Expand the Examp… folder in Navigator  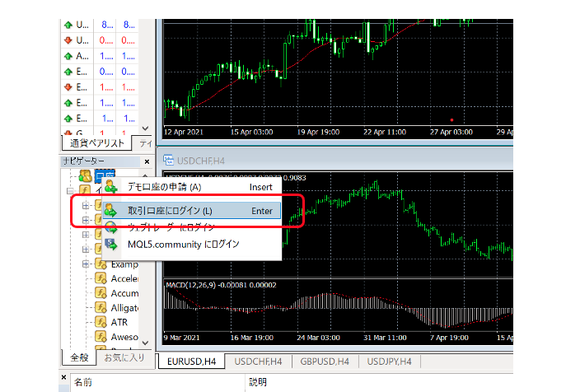tap(86, 264)
